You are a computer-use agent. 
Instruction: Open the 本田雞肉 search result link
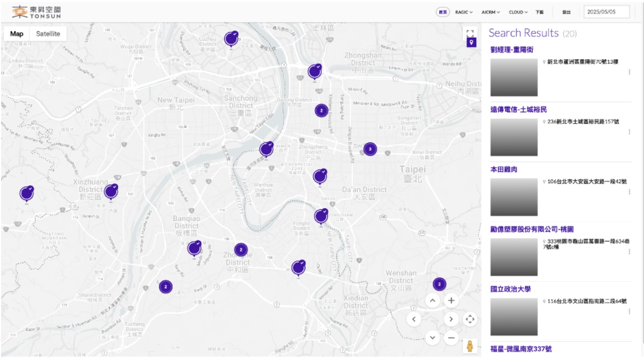(504, 169)
